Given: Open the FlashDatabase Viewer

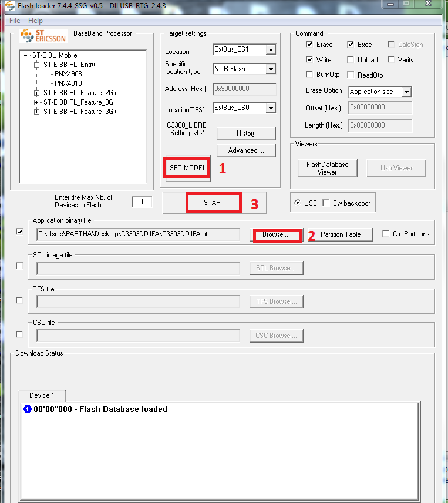Looking at the screenshot, I should tap(327, 168).
